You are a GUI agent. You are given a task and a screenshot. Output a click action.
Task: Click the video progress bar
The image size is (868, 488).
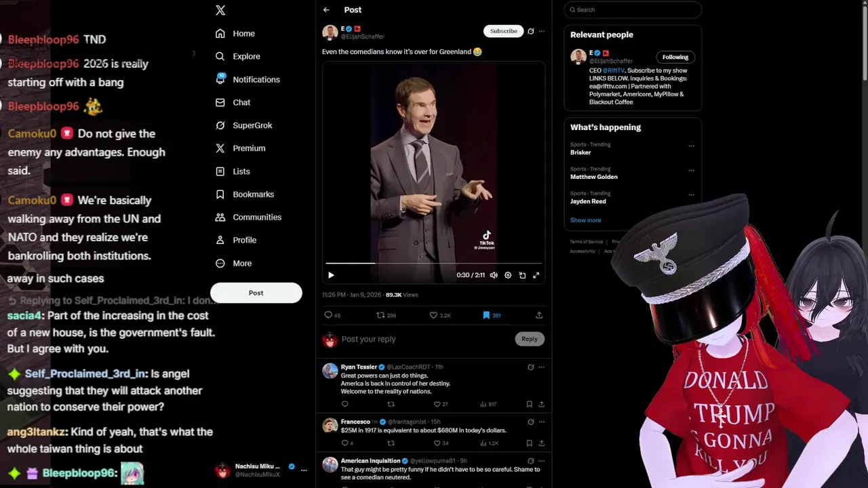[x=433, y=263]
